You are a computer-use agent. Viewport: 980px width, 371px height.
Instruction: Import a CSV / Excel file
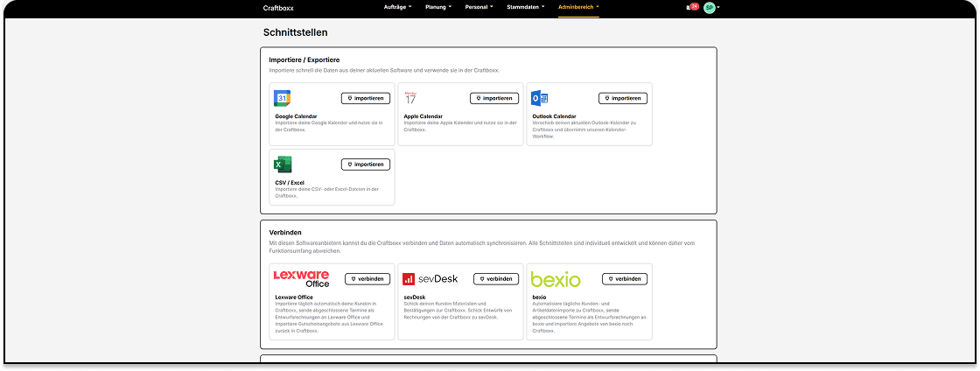(x=366, y=164)
